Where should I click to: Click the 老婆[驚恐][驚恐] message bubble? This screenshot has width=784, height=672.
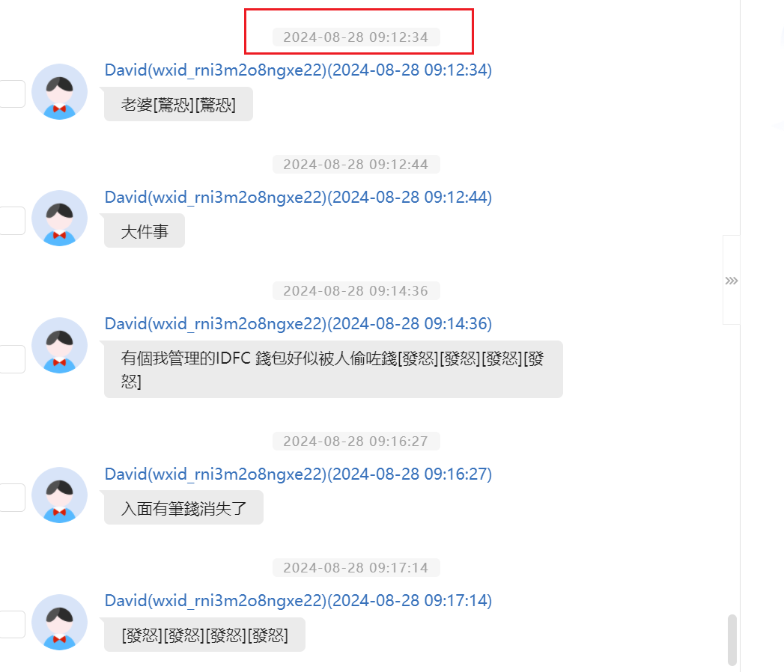tap(178, 105)
